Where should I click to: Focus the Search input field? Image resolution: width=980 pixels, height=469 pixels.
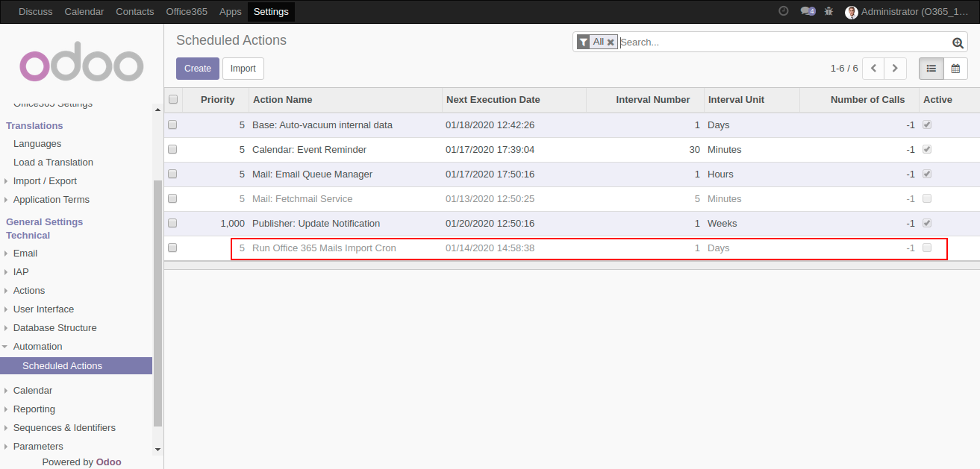[784, 43]
